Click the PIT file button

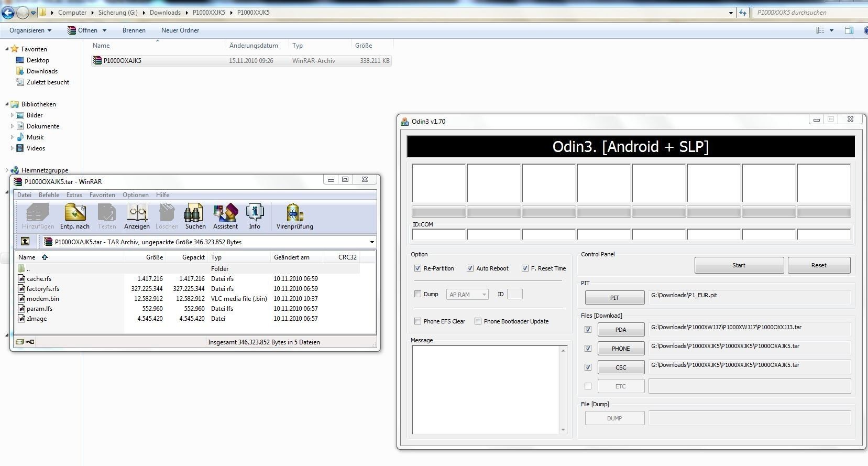coord(614,298)
